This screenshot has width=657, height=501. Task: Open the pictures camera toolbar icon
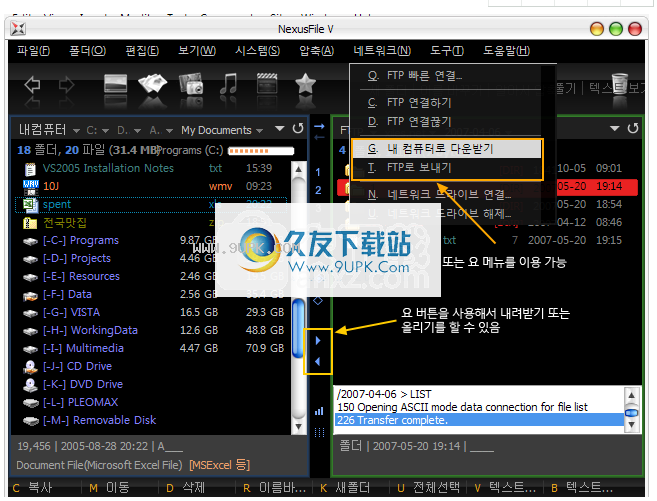(x=191, y=83)
